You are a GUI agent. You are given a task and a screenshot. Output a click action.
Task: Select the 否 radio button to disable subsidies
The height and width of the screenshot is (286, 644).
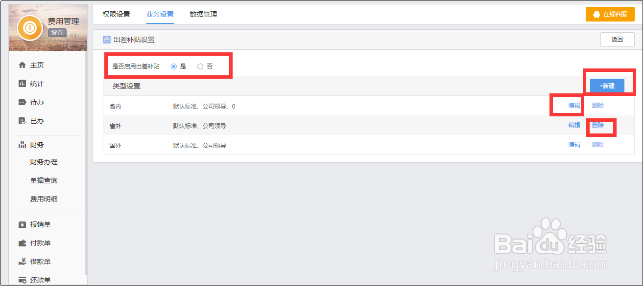200,66
